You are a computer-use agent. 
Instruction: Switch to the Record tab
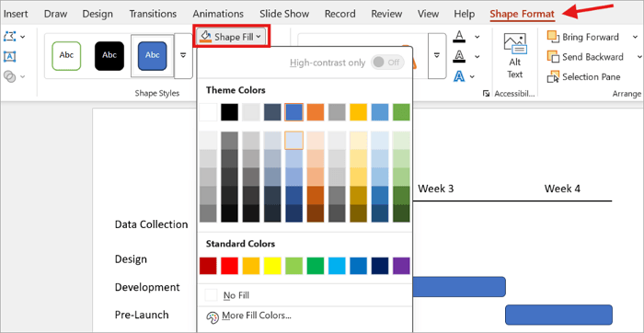click(339, 14)
